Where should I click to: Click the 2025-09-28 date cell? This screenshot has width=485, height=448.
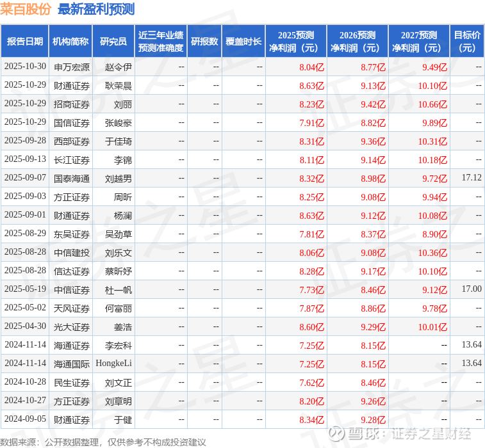(25, 141)
